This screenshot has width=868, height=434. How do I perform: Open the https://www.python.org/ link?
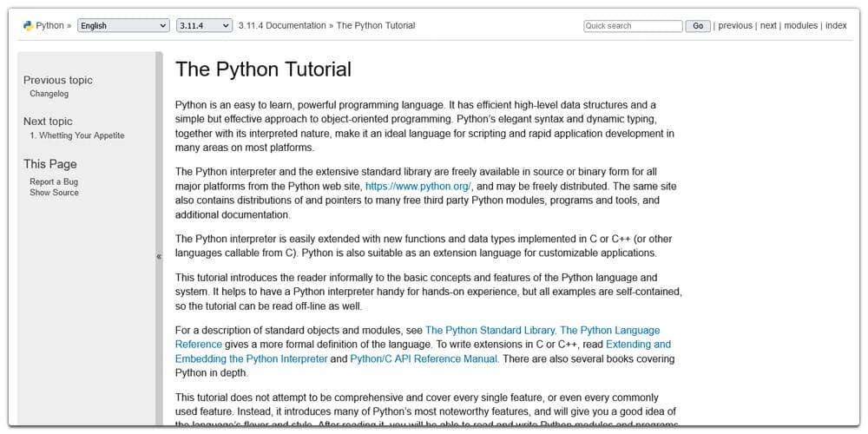pyautogui.click(x=418, y=186)
